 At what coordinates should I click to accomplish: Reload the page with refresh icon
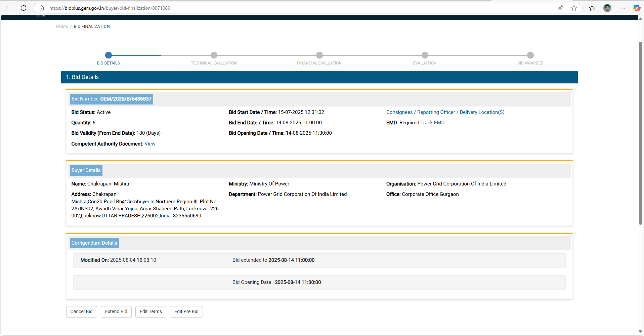pos(24,8)
